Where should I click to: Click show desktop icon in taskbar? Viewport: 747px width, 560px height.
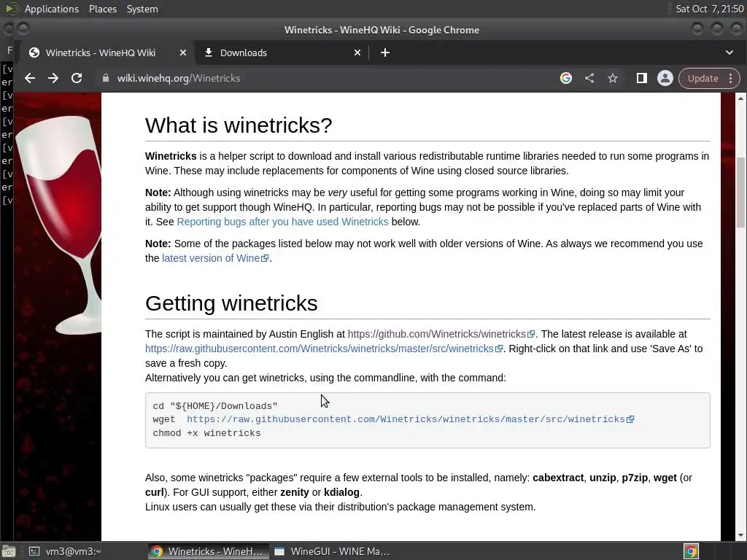pyautogui.click(x=9, y=551)
